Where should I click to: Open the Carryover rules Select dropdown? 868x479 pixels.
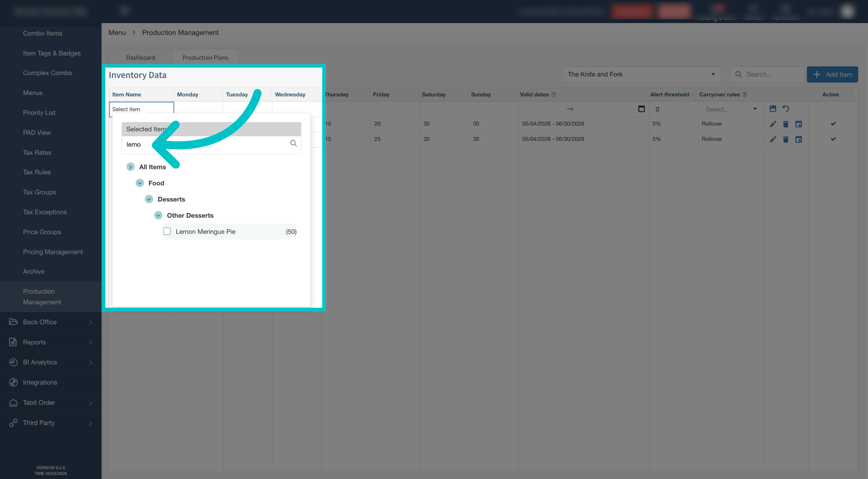(731, 109)
